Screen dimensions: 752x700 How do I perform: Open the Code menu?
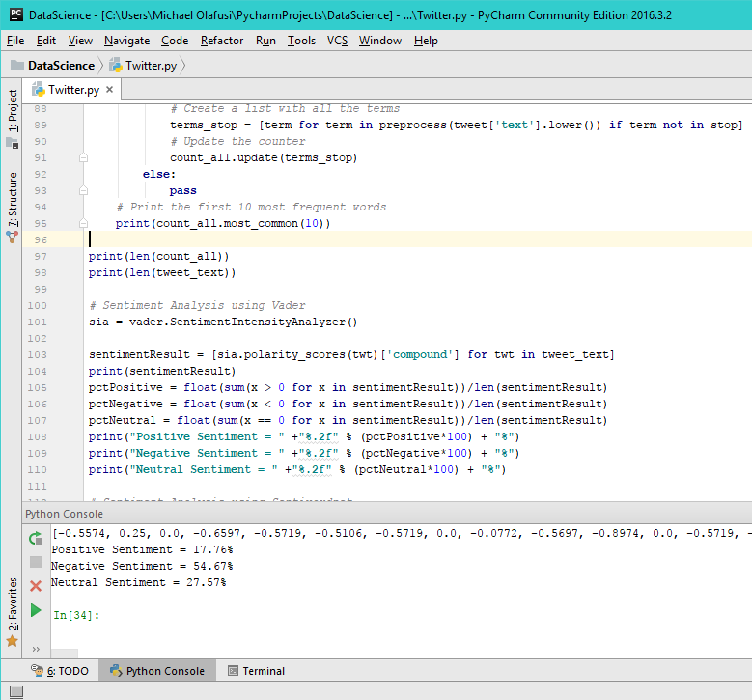click(175, 41)
